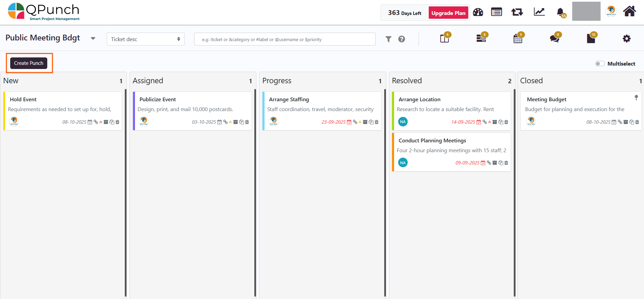
Task: Open the user profile avatar menu
Action: pos(611,11)
